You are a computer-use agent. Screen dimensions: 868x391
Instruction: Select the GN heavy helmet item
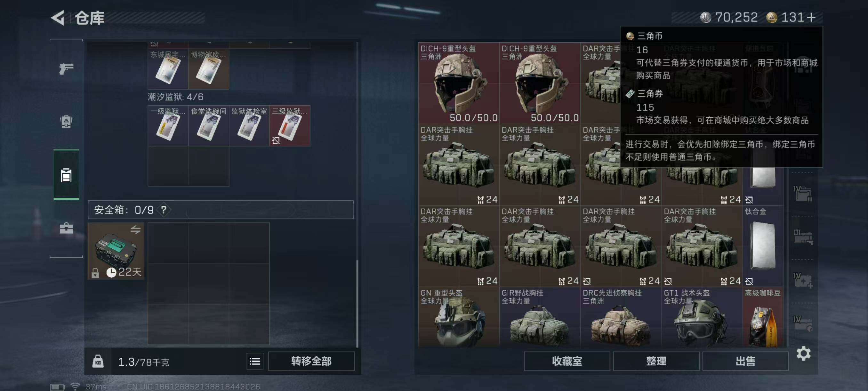pos(459,317)
